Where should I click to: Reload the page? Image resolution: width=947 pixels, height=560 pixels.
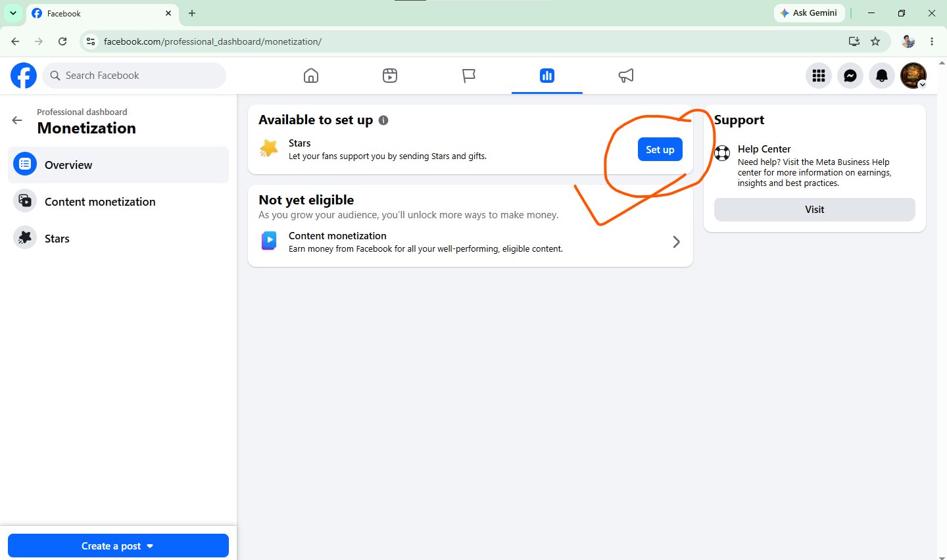pos(62,41)
